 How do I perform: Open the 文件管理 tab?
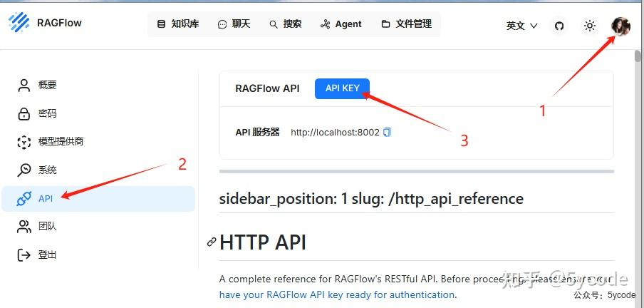point(407,24)
